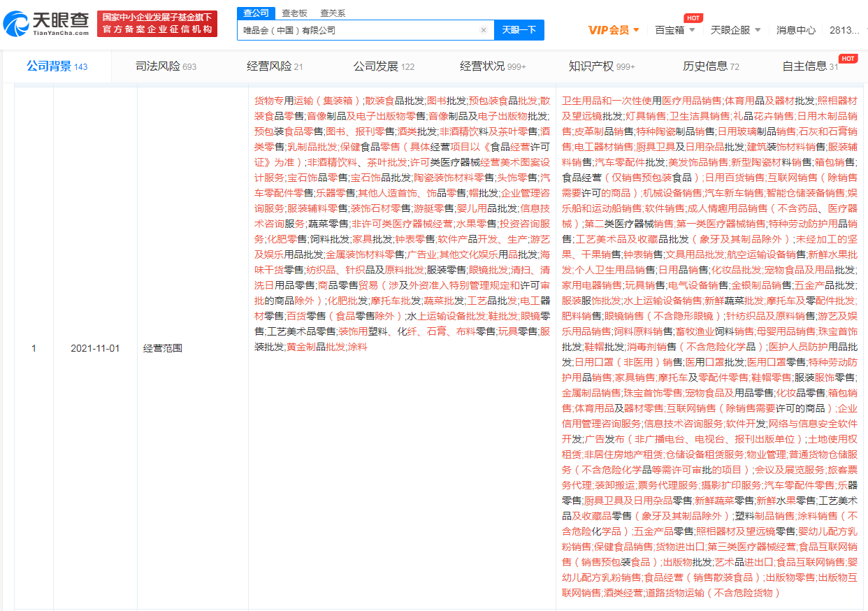The width and height of the screenshot is (868, 611).
Task: Click the 天眼一下 search button
Action: (519, 30)
